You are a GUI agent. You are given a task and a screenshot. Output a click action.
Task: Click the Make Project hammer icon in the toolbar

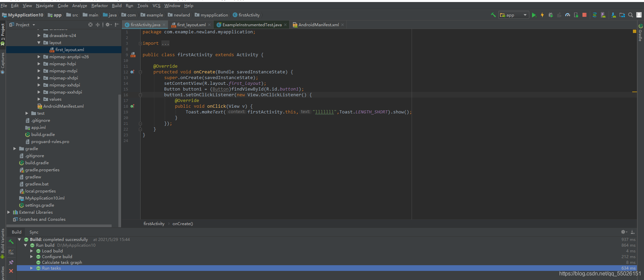click(493, 15)
